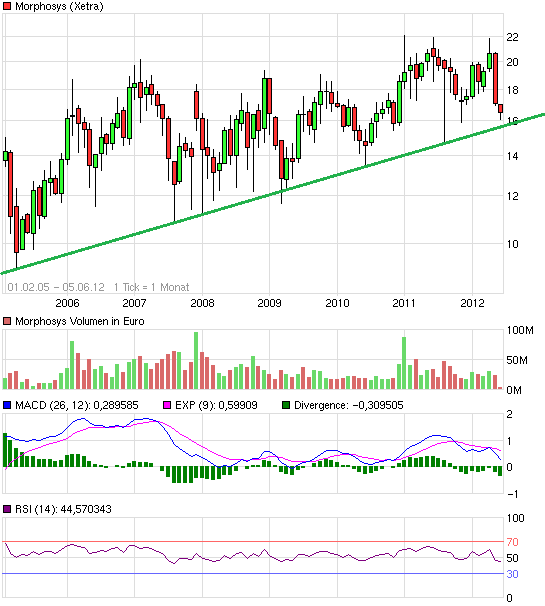Click the MACD axis label −1
This screenshot has width=545, height=606.
coord(512,494)
